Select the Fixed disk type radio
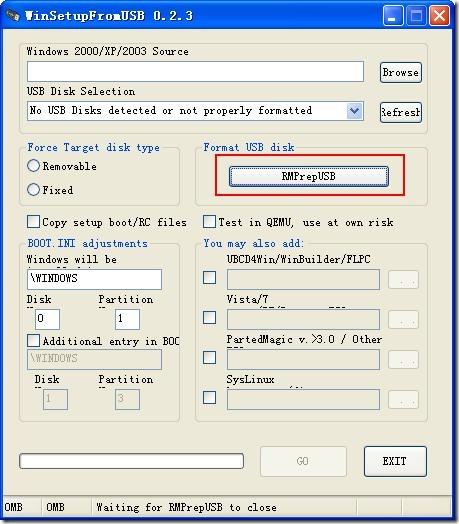The height and width of the screenshot is (524, 459). [x=33, y=189]
